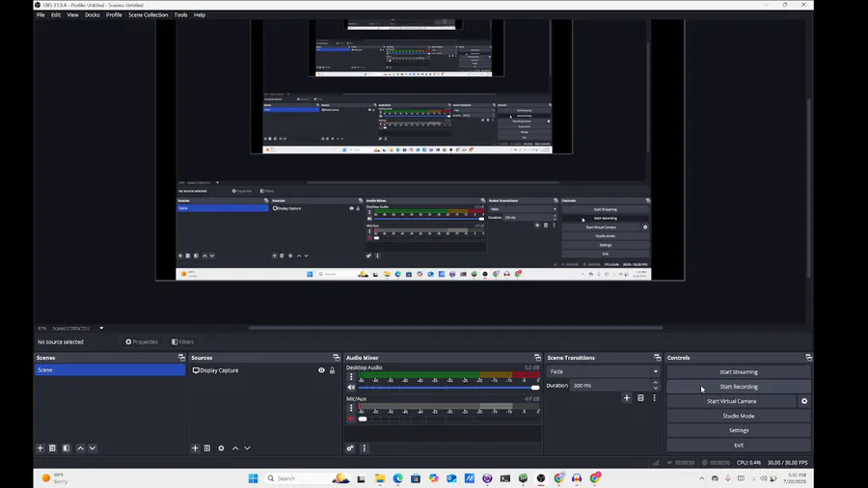Click Start Virtual Camera button

coord(731,401)
